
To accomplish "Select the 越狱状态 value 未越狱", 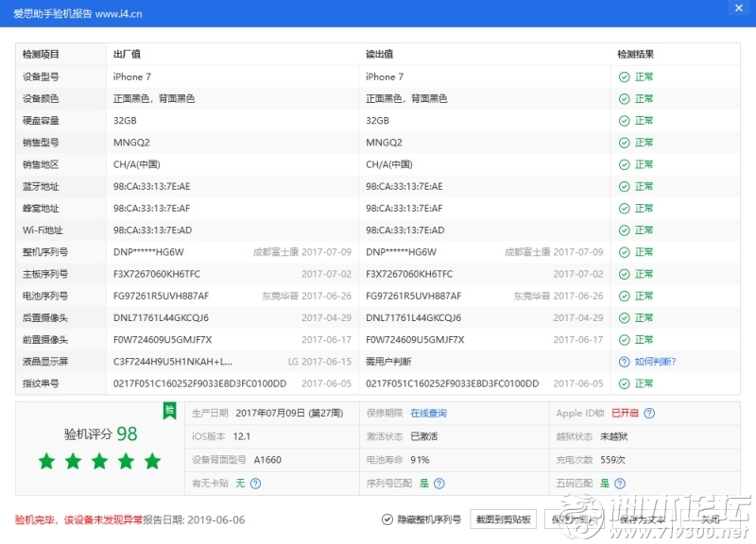I will (613, 436).
